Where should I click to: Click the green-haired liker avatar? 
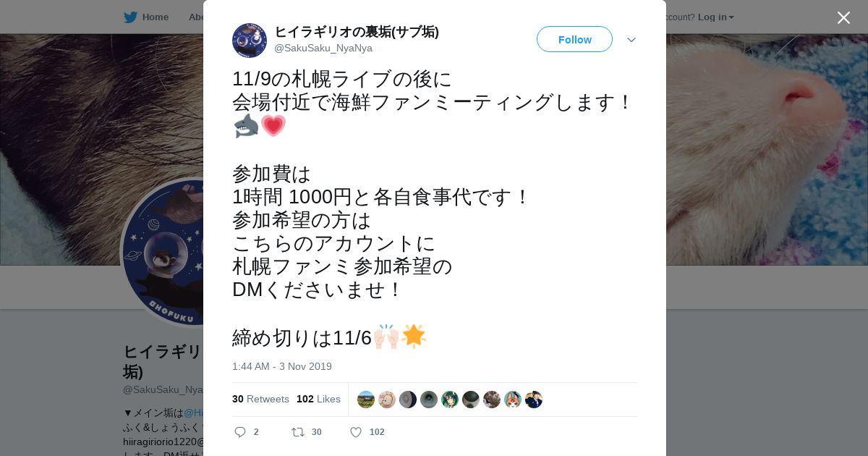pos(450,400)
